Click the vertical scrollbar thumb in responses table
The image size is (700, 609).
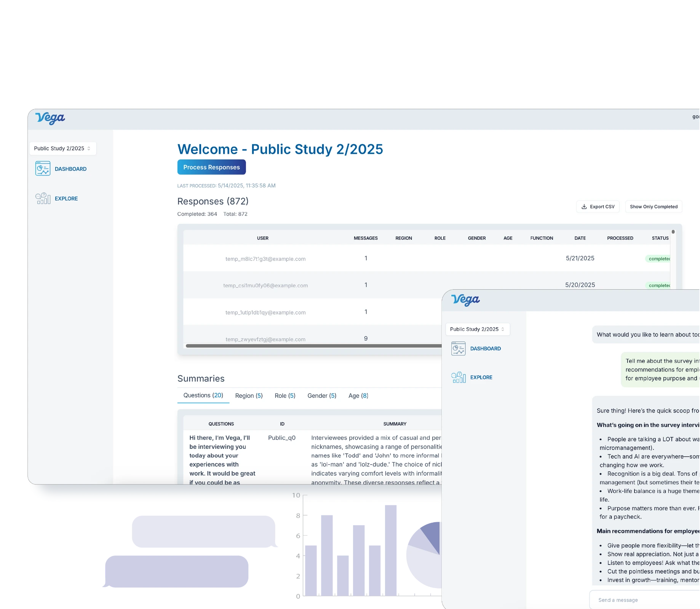coord(673,232)
